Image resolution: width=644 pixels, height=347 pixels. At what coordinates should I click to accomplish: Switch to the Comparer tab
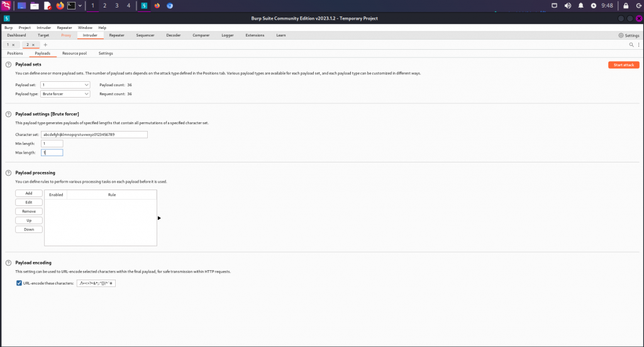201,35
